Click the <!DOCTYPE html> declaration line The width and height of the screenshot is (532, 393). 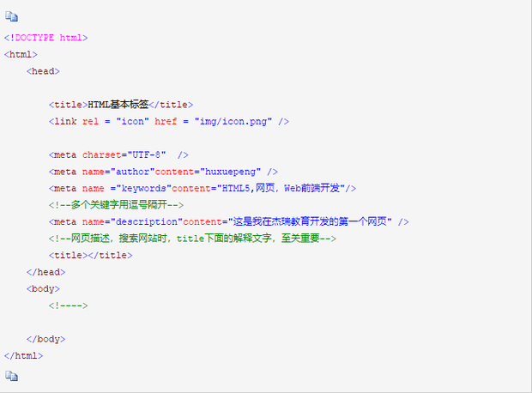[45, 38]
